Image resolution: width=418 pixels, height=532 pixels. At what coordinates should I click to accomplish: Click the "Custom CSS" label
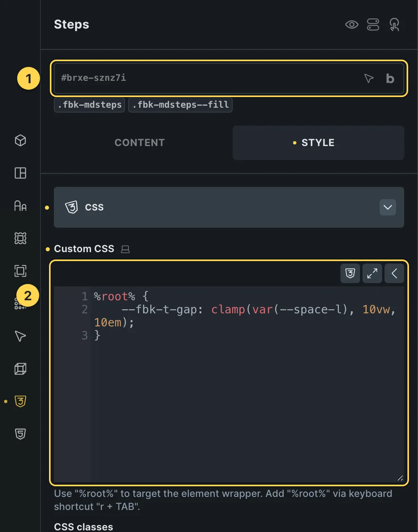pos(84,249)
